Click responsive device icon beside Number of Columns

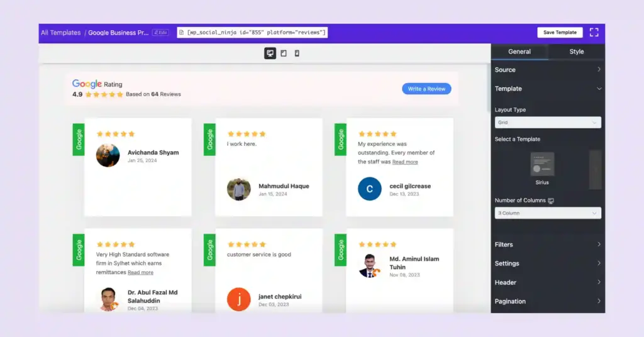click(551, 201)
